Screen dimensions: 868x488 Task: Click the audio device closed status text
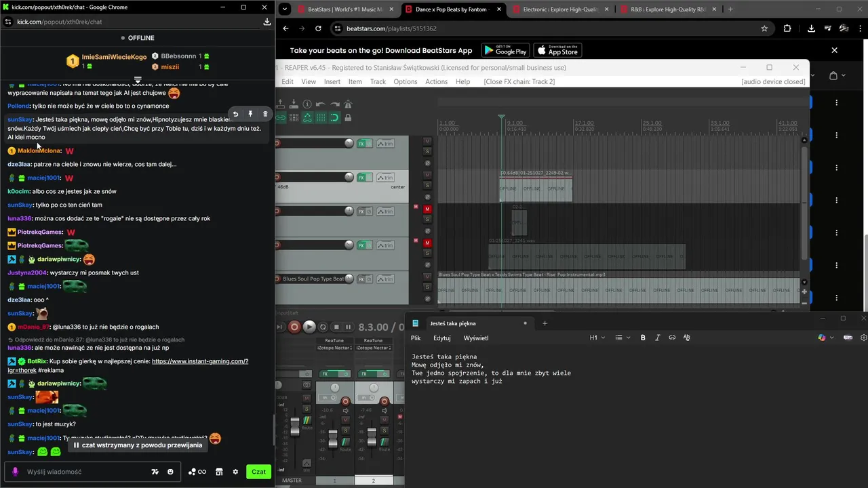coord(773,81)
